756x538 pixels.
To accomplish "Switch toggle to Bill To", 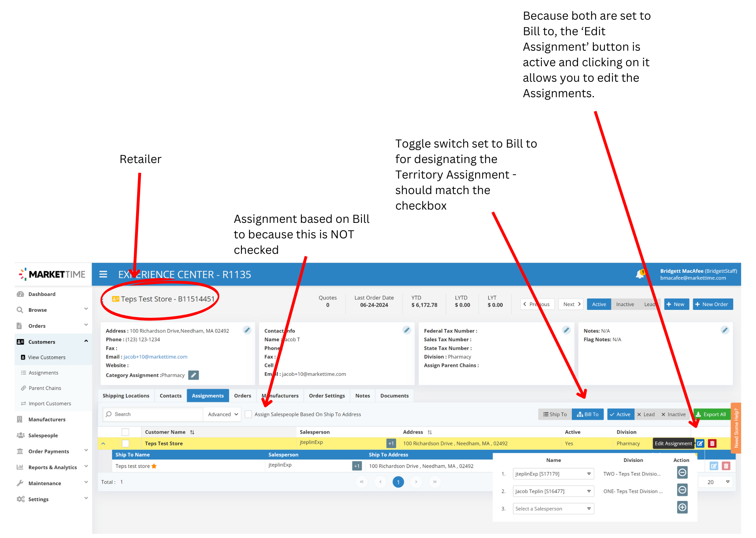I will 588,414.
